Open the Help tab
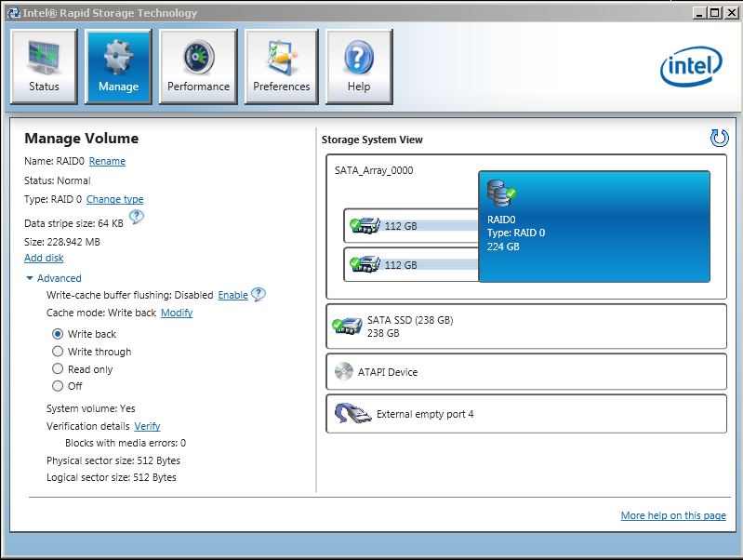 (x=359, y=66)
